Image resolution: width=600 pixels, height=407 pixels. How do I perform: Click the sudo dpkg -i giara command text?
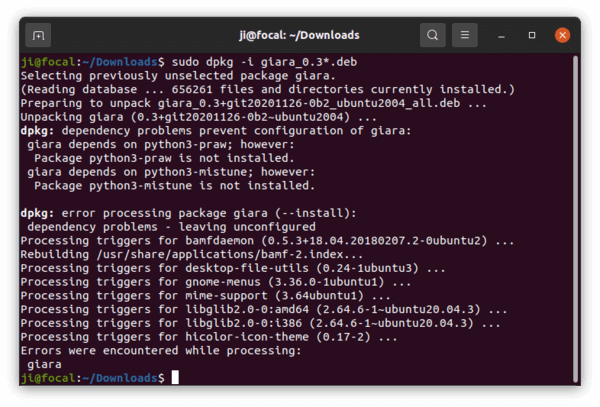(264, 62)
